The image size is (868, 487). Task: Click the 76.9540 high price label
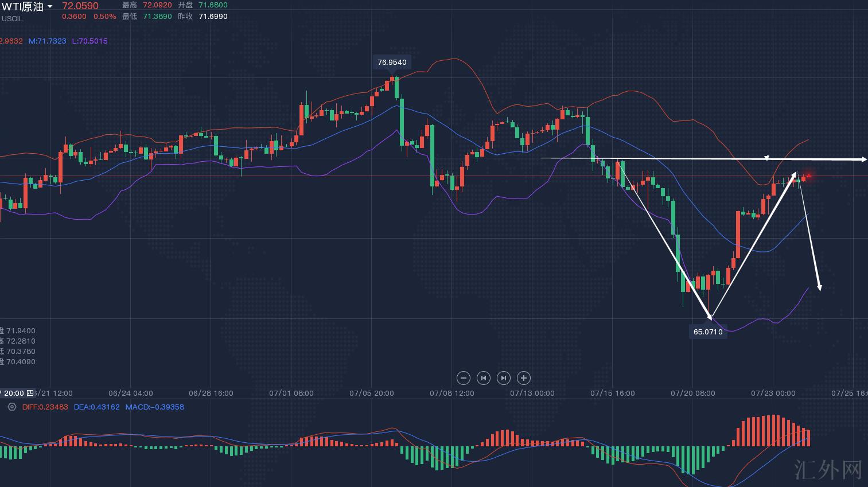click(x=392, y=62)
